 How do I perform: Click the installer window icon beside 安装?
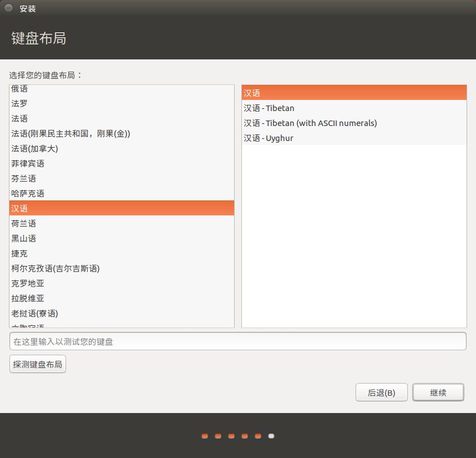[8, 8]
